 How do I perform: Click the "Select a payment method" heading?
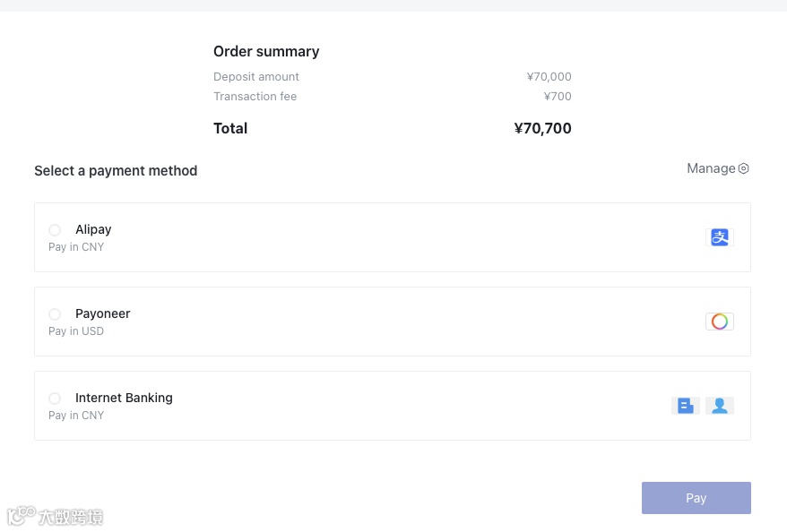116,171
